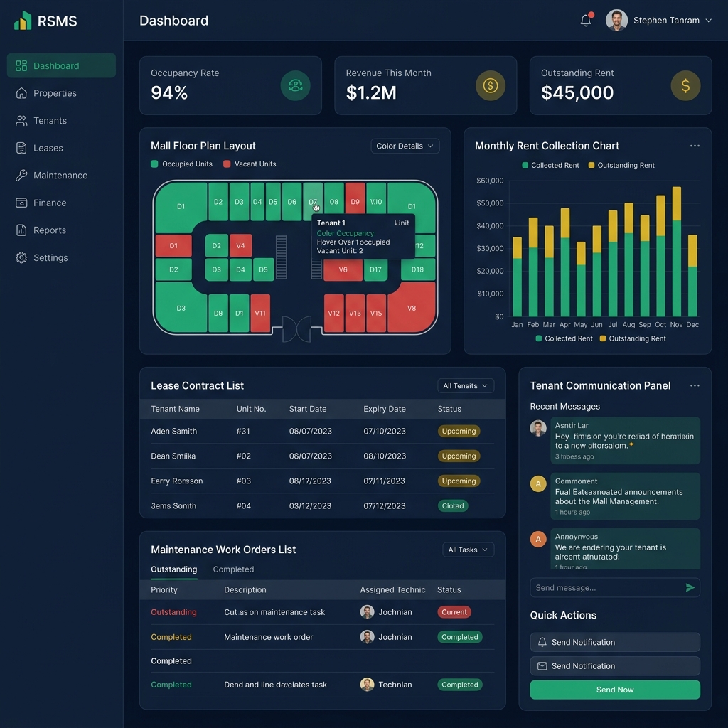728x728 pixels.
Task: Click the Outstanding Rent dollar icon
Action: tap(685, 85)
